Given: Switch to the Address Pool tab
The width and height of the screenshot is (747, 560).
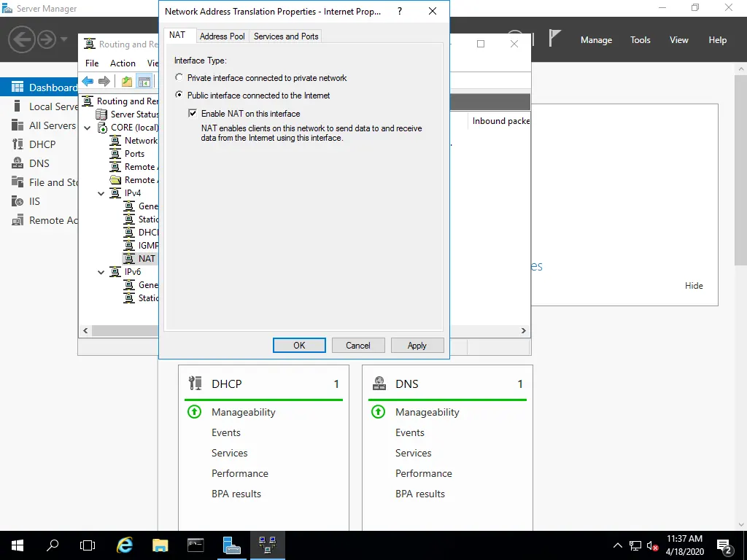Looking at the screenshot, I should (x=222, y=36).
